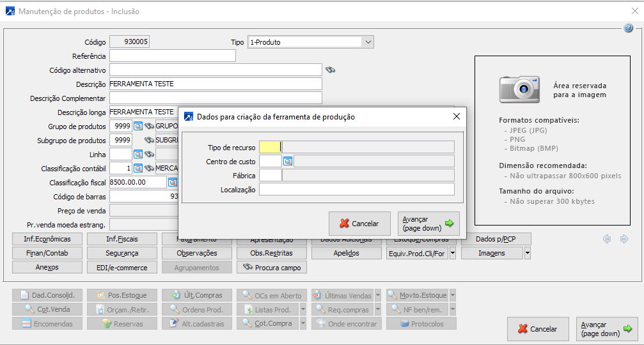Open lookup magnifier for Centro de custo
This screenshot has width=644, height=345.
[x=288, y=162]
